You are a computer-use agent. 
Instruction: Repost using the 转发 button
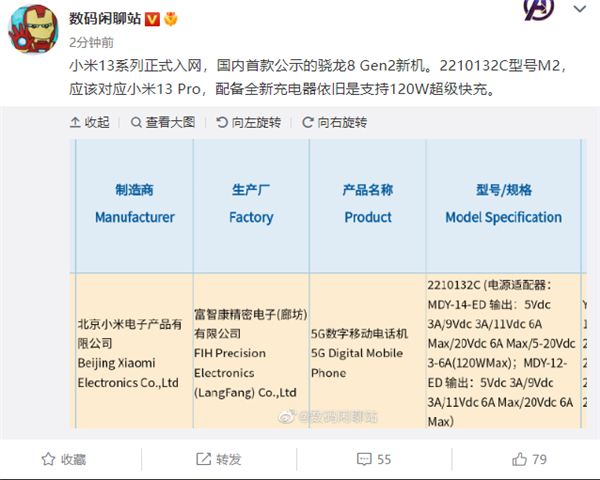pos(219,459)
